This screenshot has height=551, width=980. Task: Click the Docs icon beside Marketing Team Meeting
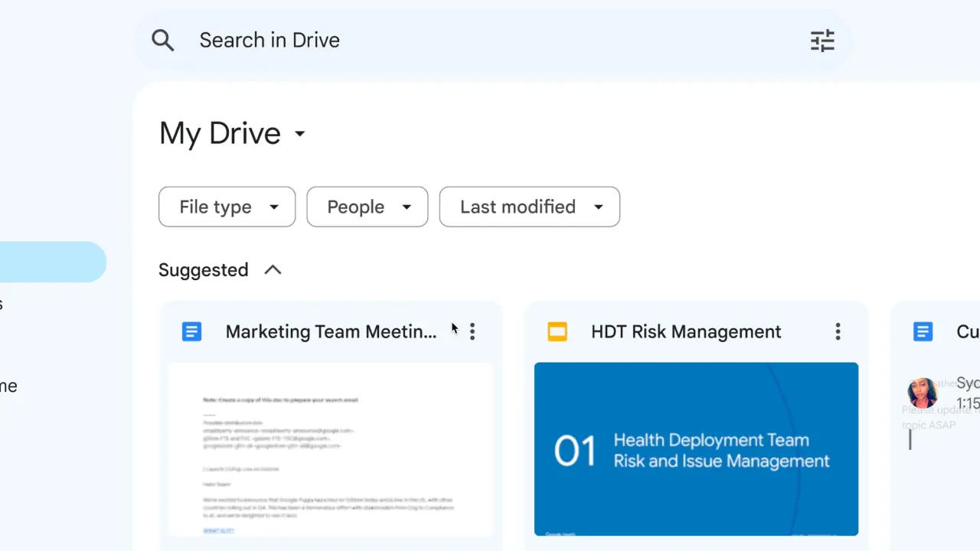coord(191,331)
